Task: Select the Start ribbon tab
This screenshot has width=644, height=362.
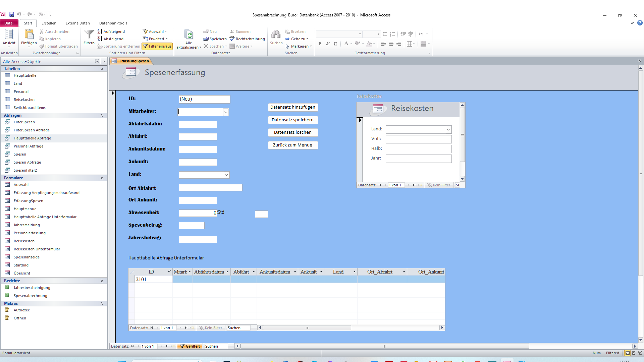Action: 28,23
